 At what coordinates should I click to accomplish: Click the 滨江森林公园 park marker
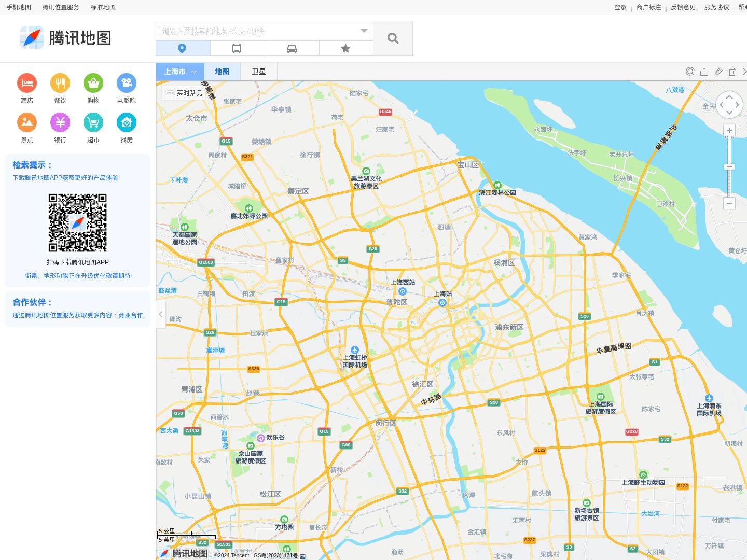point(497,185)
